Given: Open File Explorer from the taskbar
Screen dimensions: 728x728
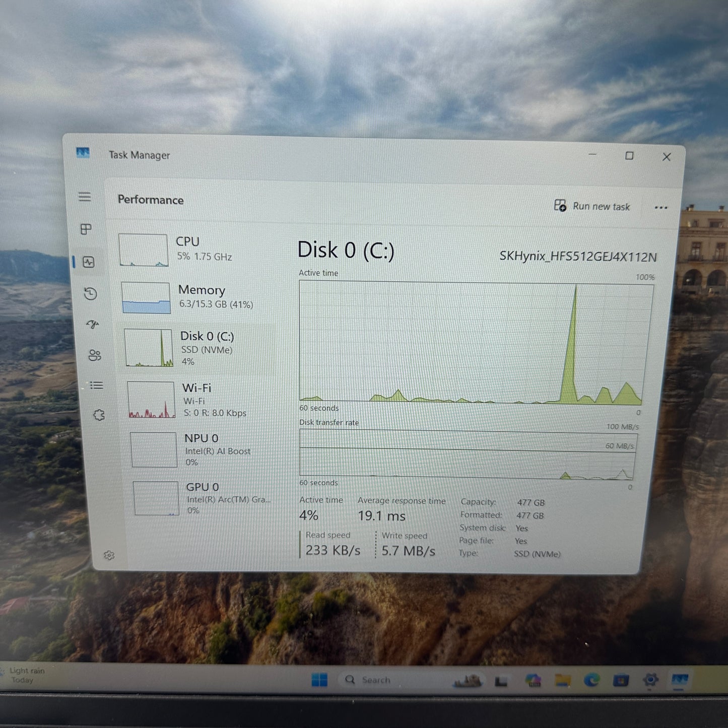Looking at the screenshot, I should pyautogui.click(x=562, y=681).
